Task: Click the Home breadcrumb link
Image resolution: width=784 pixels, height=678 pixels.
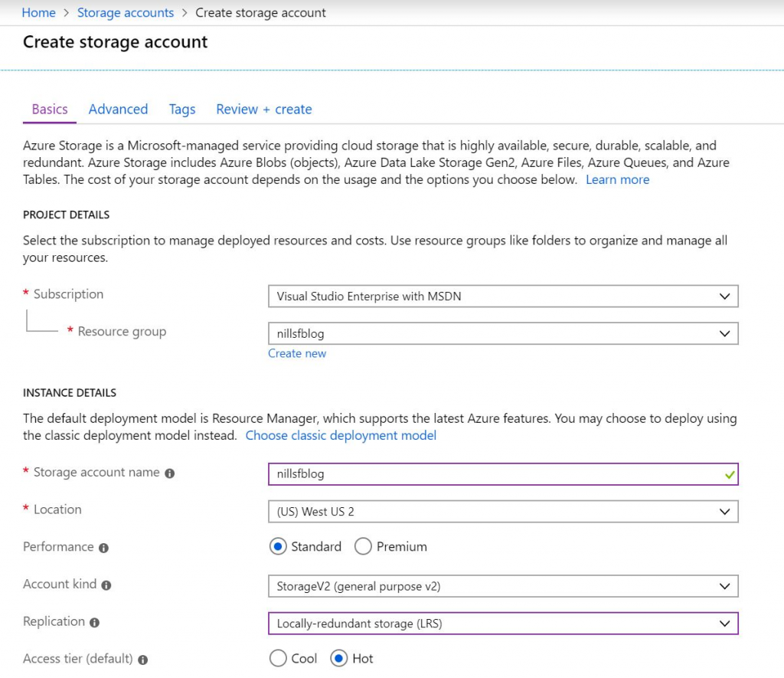Action: 38,12
